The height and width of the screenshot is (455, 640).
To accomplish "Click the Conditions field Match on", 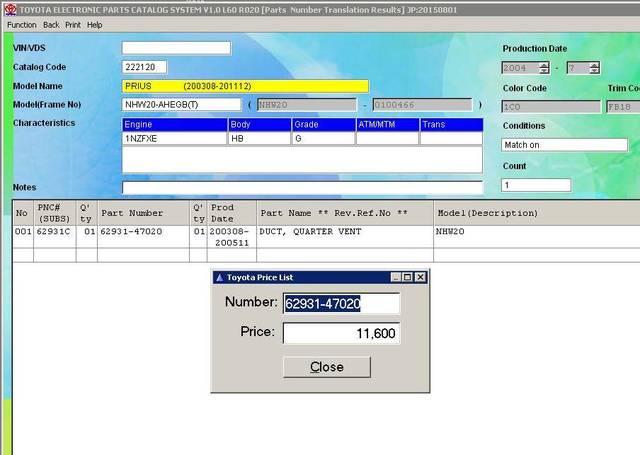I will point(564,145).
